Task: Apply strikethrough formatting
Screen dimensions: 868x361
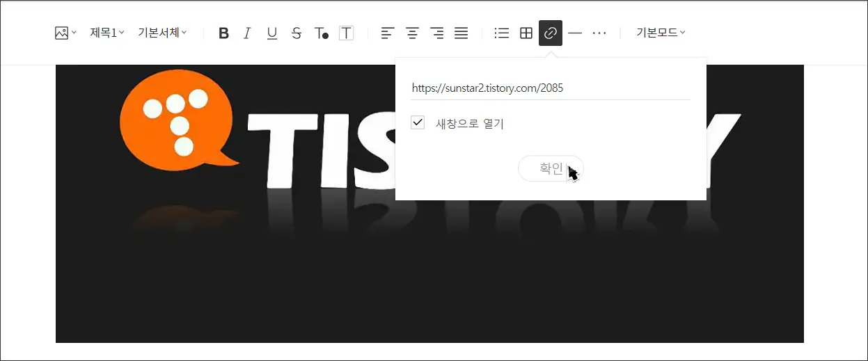Action: (297, 33)
